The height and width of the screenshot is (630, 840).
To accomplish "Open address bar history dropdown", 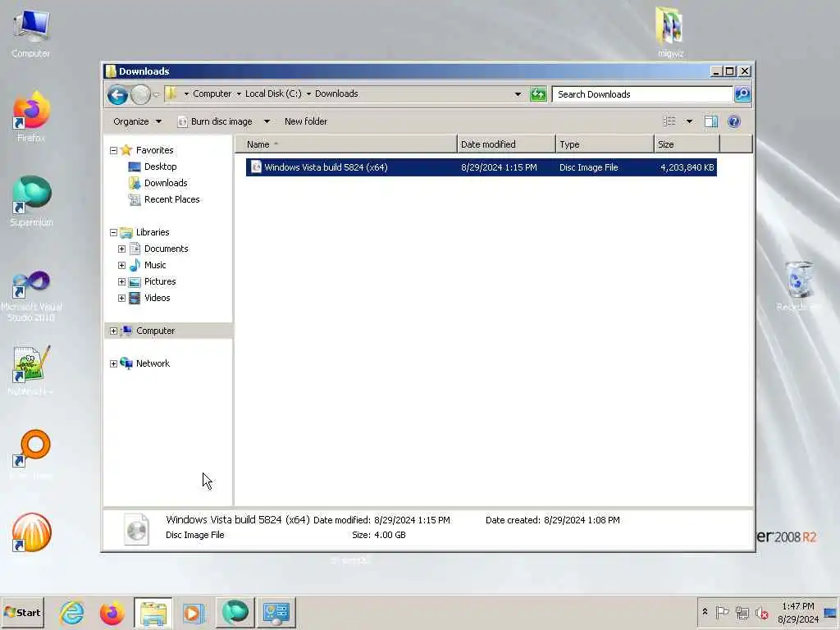I will 518,94.
